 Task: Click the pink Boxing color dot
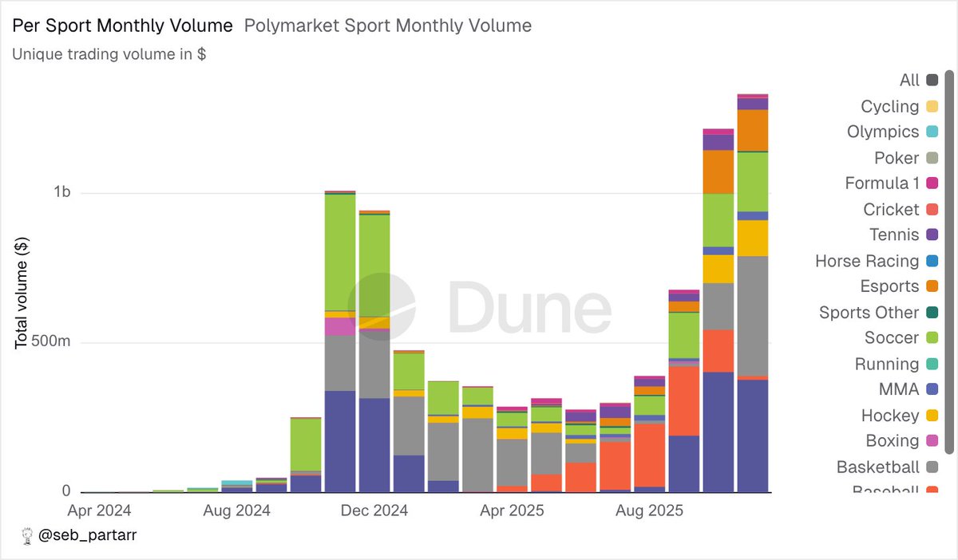coord(932,441)
